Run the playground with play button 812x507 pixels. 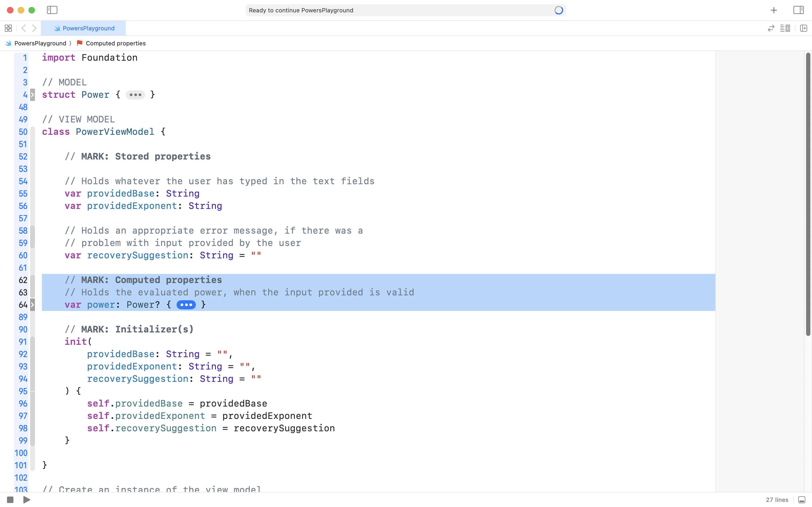click(x=27, y=500)
